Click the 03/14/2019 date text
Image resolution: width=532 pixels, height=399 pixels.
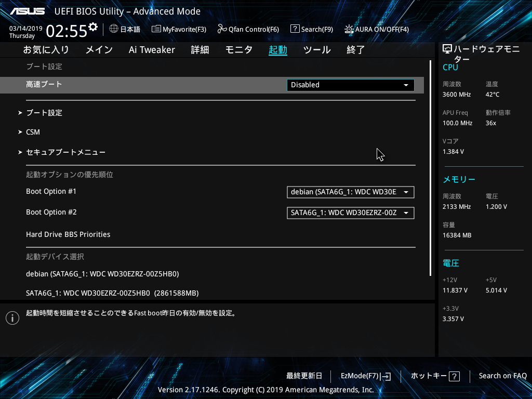pyautogui.click(x=26, y=29)
